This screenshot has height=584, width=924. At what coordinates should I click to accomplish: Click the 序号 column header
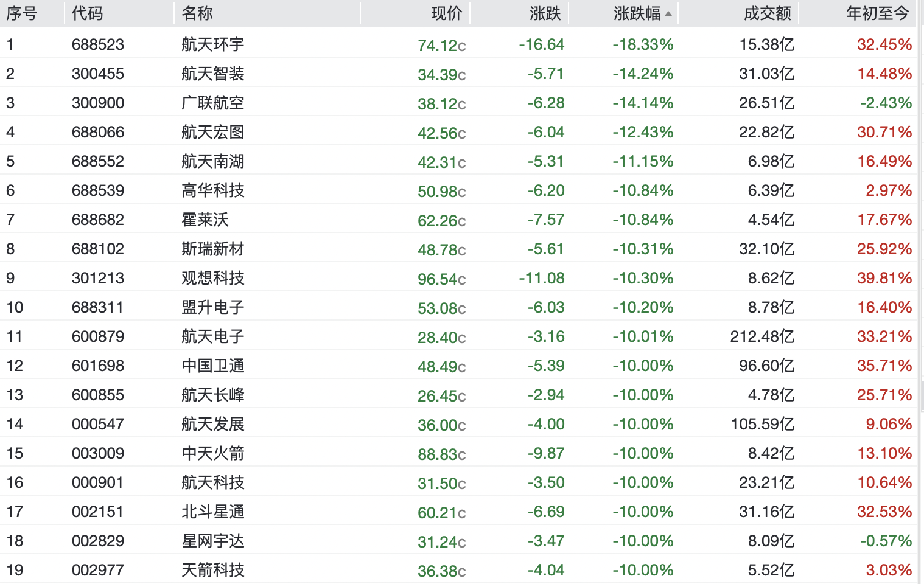22,13
